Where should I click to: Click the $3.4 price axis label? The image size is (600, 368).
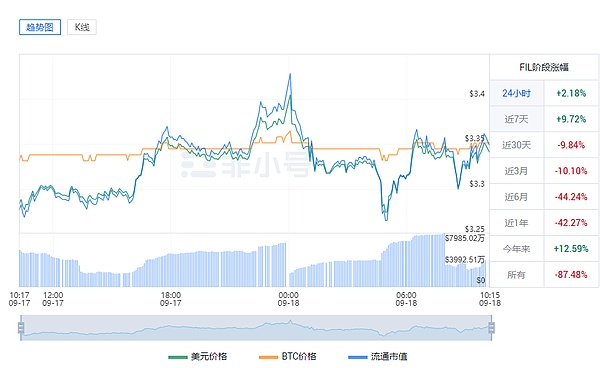coord(477,94)
